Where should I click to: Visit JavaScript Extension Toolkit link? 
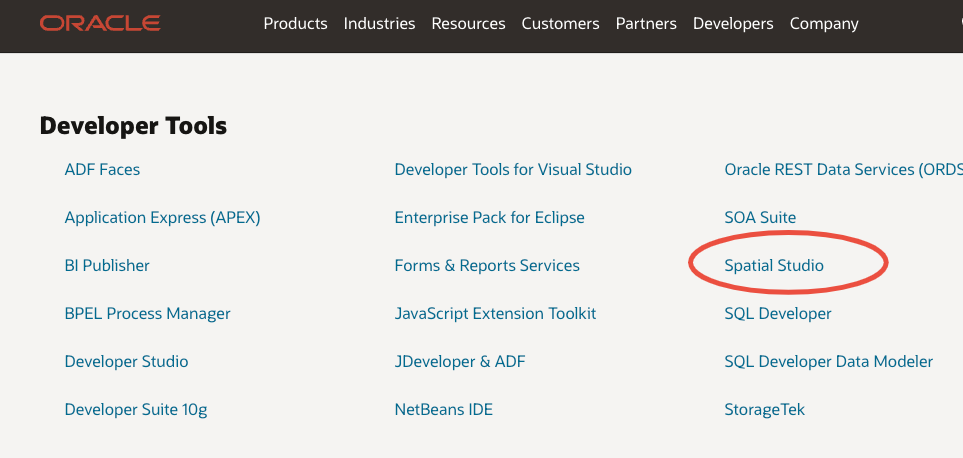point(495,314)
